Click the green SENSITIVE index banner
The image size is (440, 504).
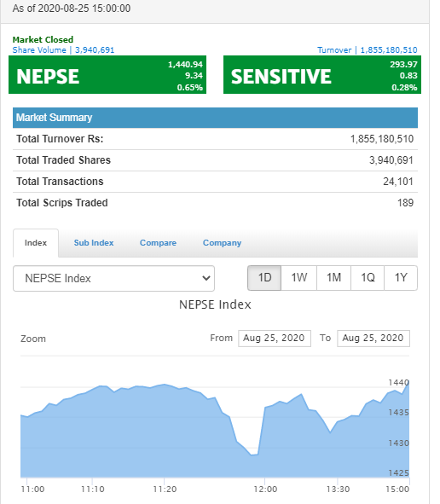(x=322, y=75)
